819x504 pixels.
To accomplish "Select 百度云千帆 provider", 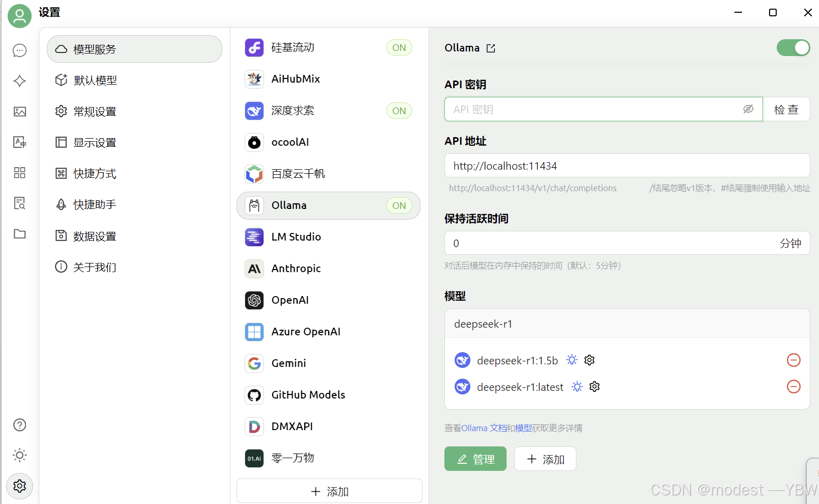I will point(328,174).
